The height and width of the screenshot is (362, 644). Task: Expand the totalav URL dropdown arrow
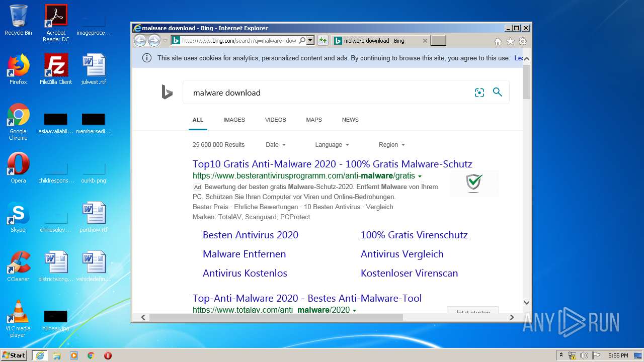[x=354, y=310]
